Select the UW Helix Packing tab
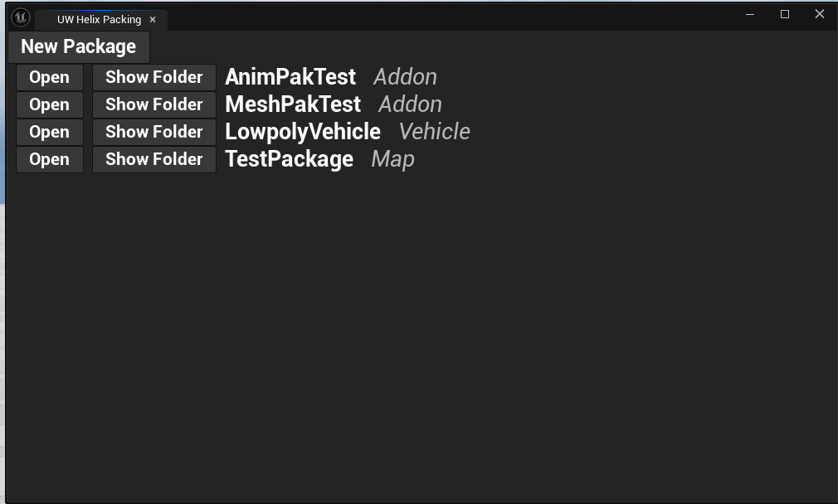This screenshot has height=504, width=838. click(x=99, y=20)
